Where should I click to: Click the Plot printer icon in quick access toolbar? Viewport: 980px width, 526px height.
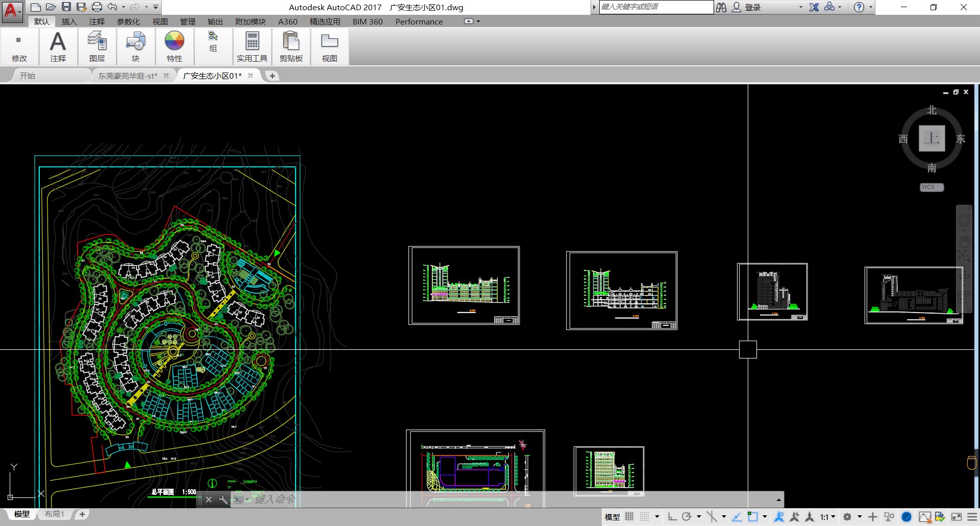[97, 7]
